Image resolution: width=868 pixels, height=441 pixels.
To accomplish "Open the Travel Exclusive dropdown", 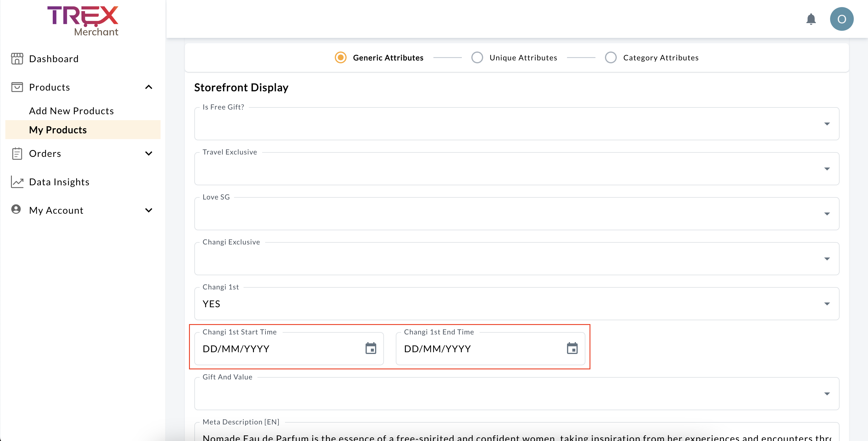I will 516,169.
